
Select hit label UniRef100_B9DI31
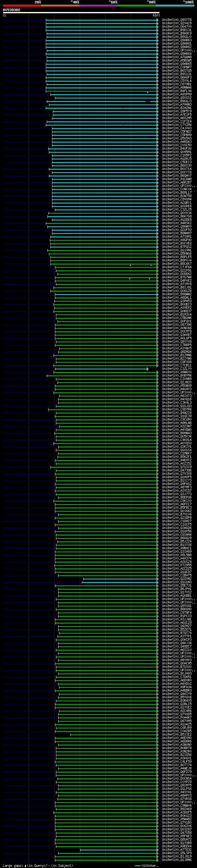[x=177, y=30]
